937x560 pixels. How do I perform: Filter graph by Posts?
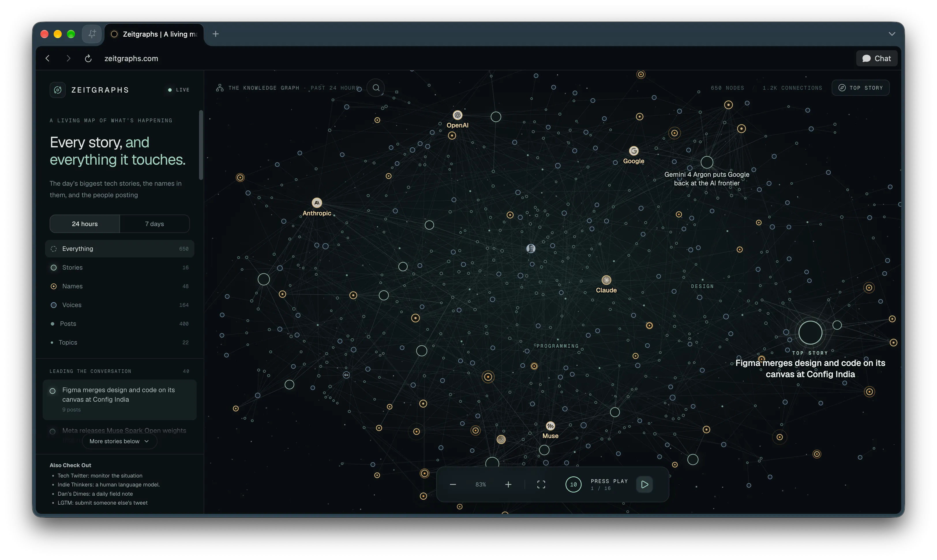coord(120,324)
